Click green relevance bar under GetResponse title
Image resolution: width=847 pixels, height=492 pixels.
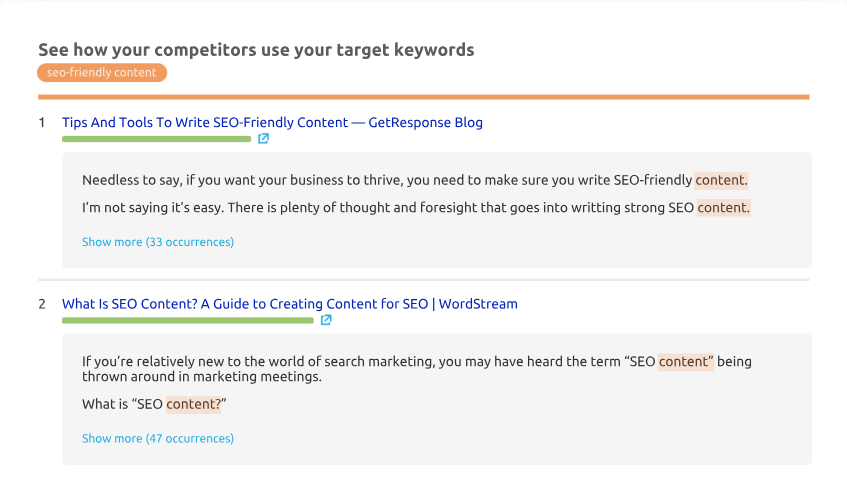click(156, 139)
